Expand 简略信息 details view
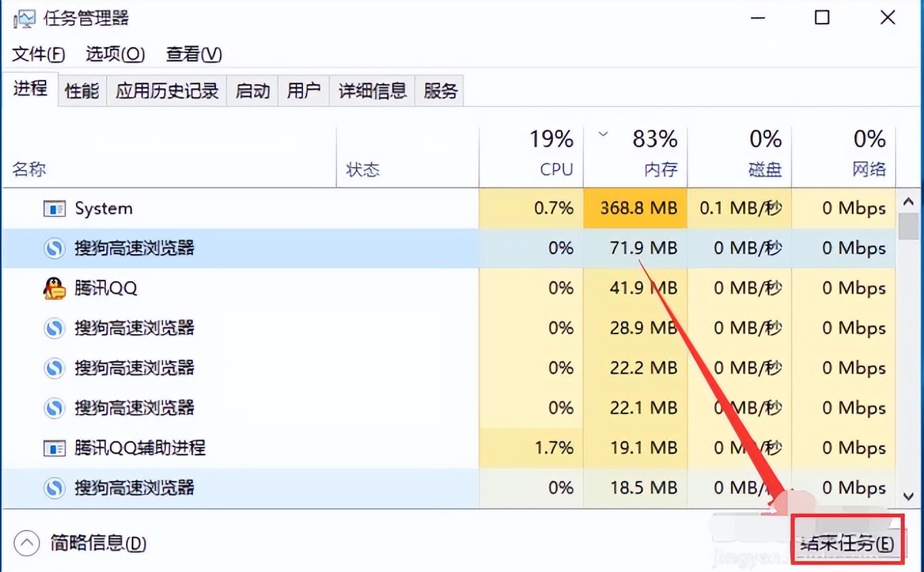 pos(26,543)
